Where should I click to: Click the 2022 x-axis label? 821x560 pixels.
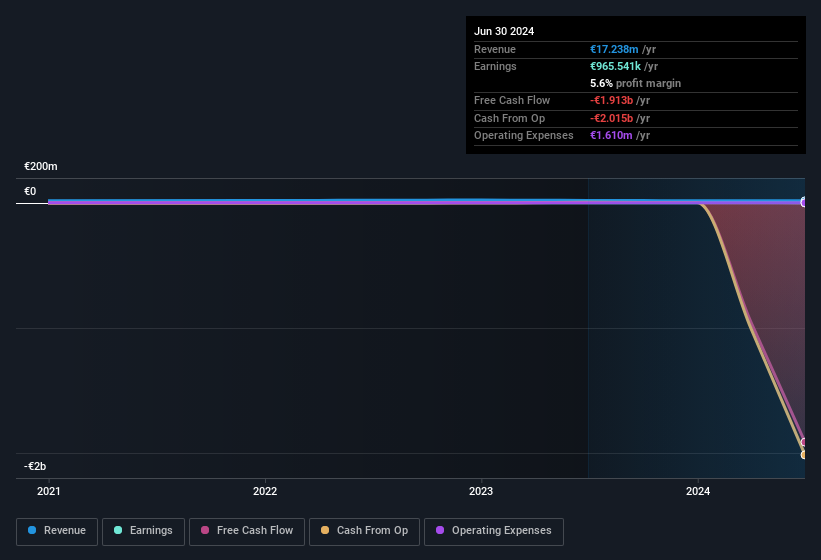[x=265, y=491]
